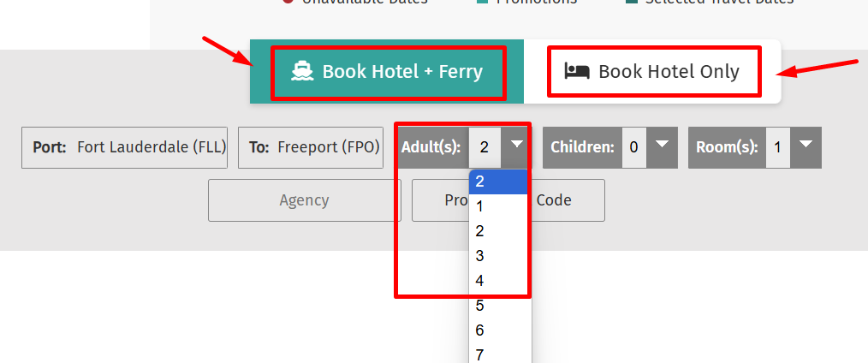Switch to Book Hotel Only tab
Viewport: 868px width, 363px height.
tap(652, 71)
